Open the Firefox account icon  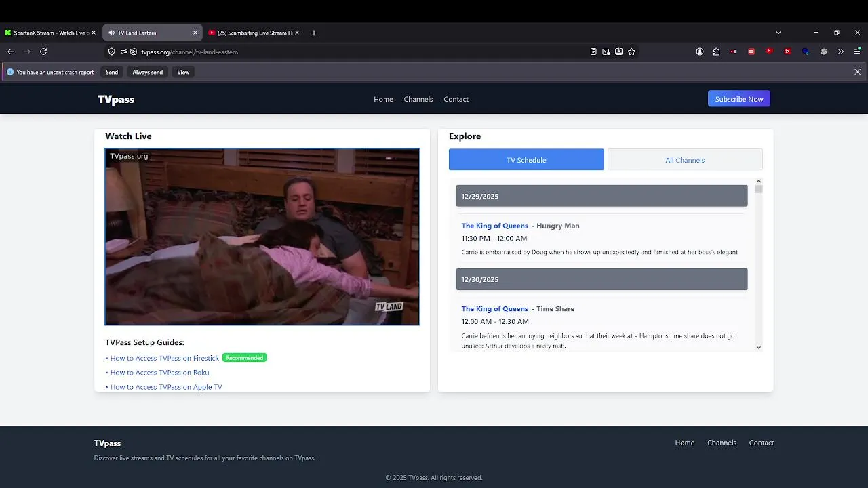coord(700,52)
